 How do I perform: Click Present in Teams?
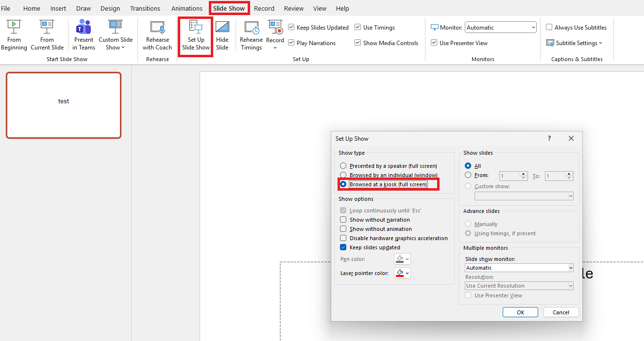point(84,34)
